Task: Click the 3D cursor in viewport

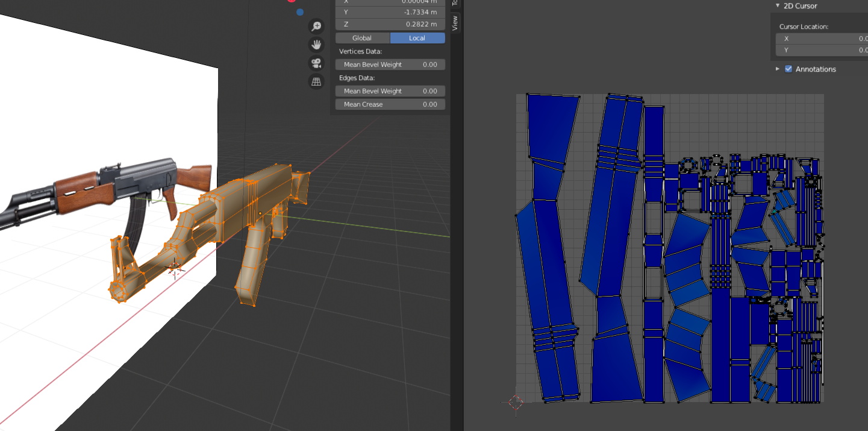Action: 175,268
